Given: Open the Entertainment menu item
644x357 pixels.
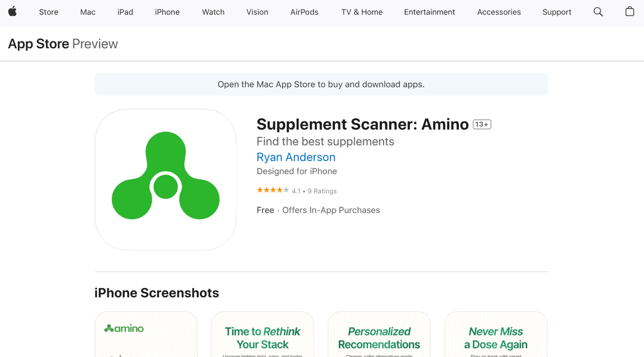Looking at the screenshot, I should pos(429,12).
